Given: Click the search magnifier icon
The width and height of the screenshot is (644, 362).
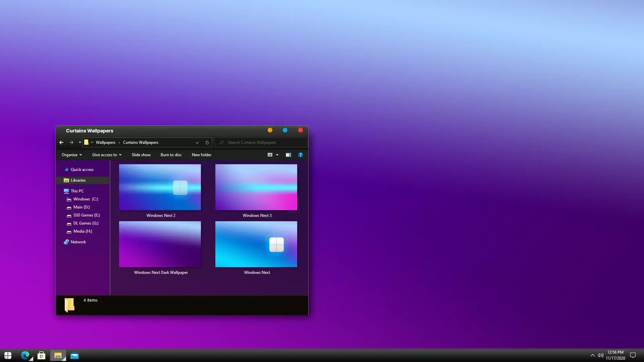Looking at the screenshot, I should (221, 142).
